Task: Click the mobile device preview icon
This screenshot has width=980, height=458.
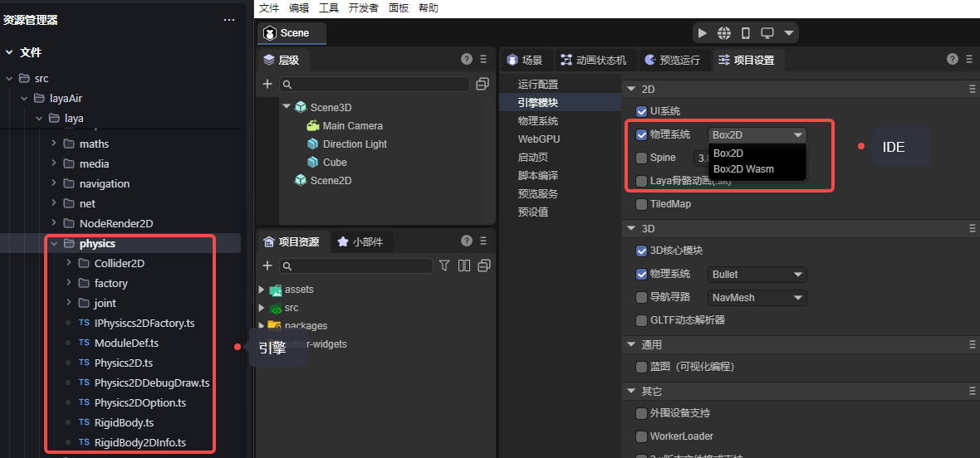Action: (x=746, y=33)
